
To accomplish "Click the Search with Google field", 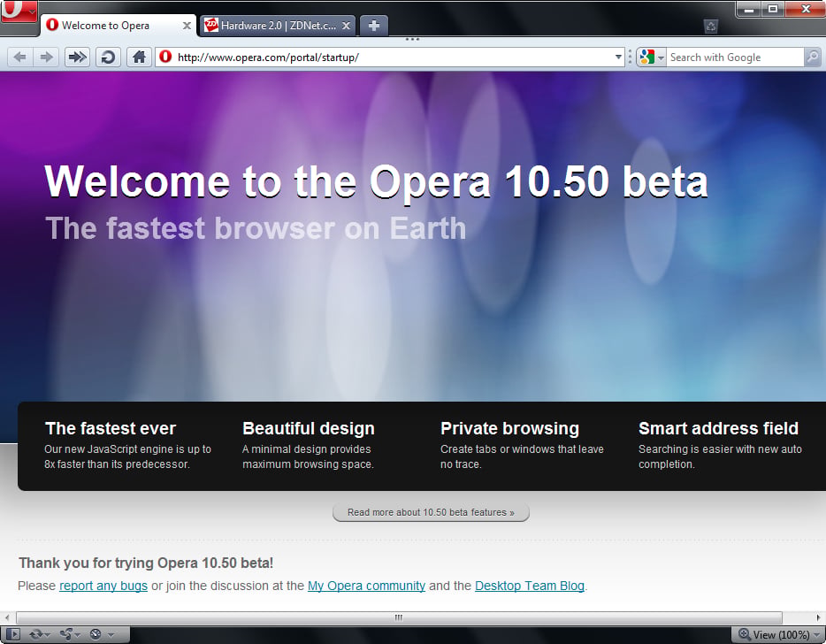I will 736,57.
